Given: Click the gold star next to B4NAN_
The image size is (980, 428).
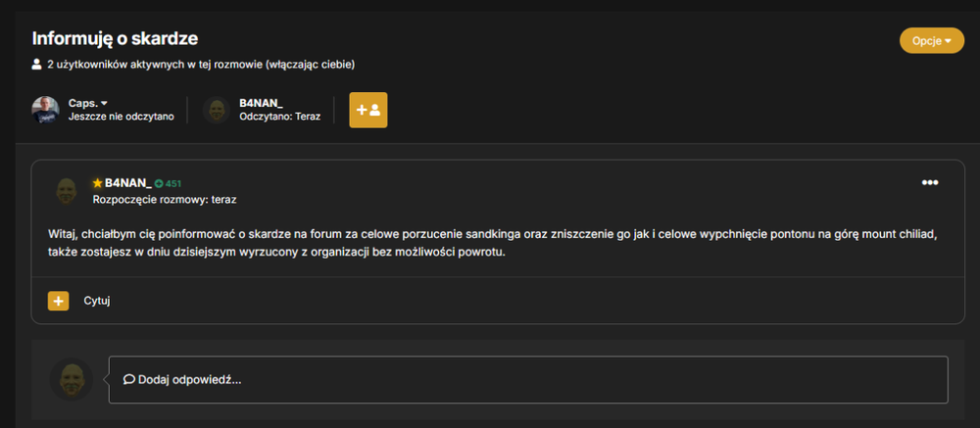Looking at the screenshot, I should pyautogui.click(x=97, y=183).
